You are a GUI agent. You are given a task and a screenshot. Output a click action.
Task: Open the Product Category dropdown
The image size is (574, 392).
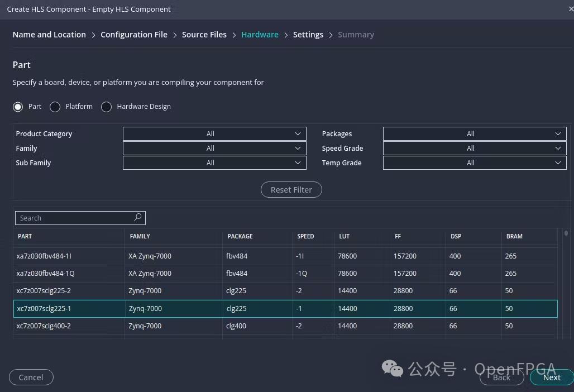click(x=214, y=134)
